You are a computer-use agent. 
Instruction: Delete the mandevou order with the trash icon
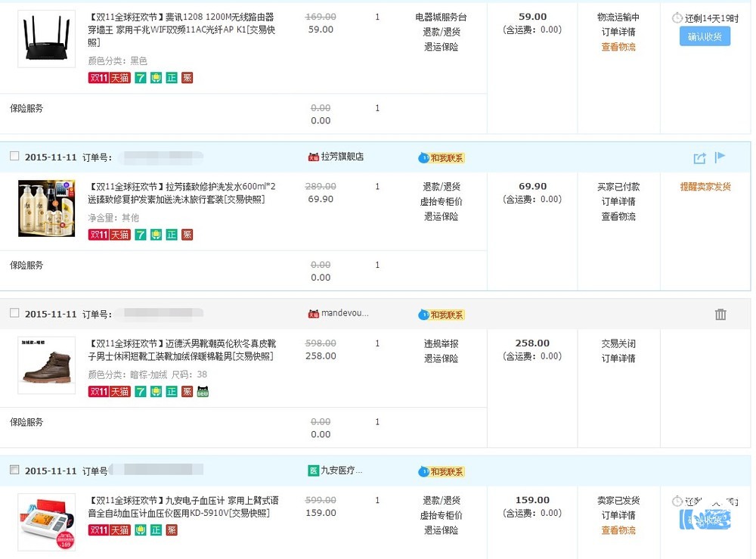point(720,315)
